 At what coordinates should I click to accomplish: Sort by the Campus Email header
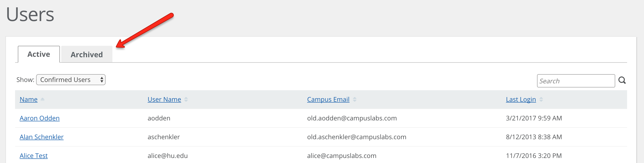328,99
